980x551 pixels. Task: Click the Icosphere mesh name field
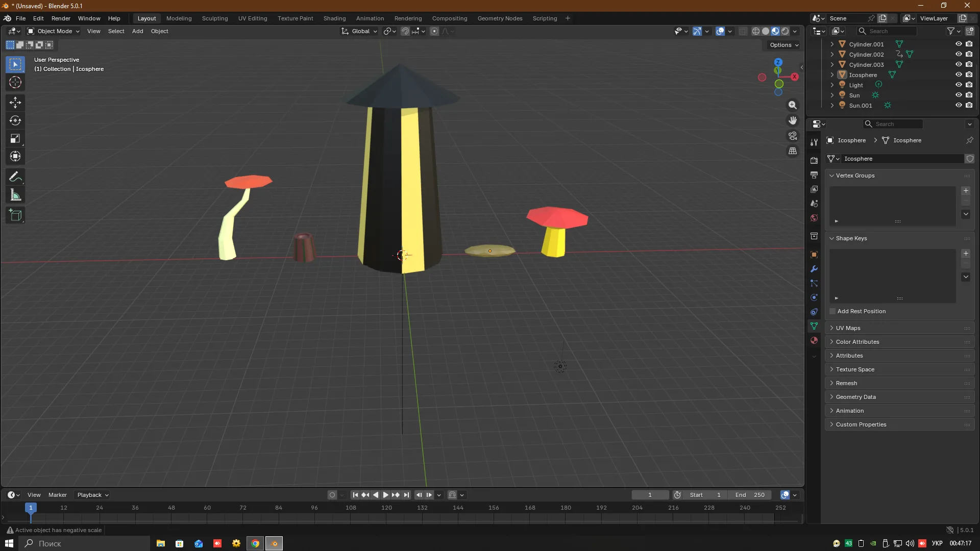(902, 159)
